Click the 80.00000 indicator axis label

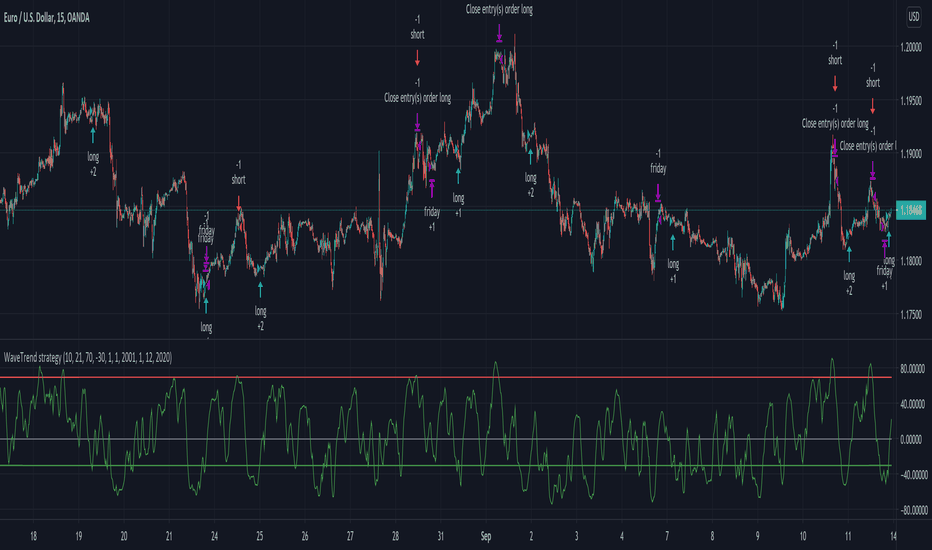tap(912, 369)
